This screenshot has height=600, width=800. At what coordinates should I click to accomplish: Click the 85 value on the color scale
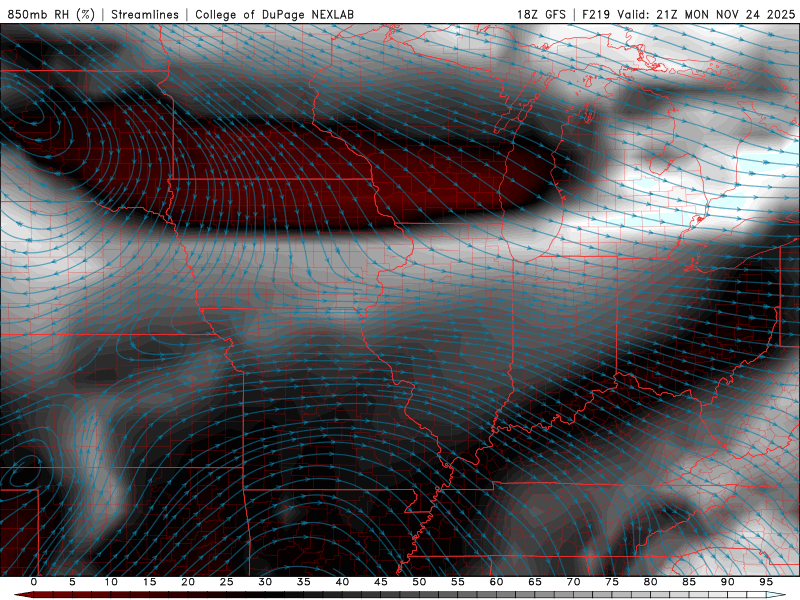click(689, 582)
